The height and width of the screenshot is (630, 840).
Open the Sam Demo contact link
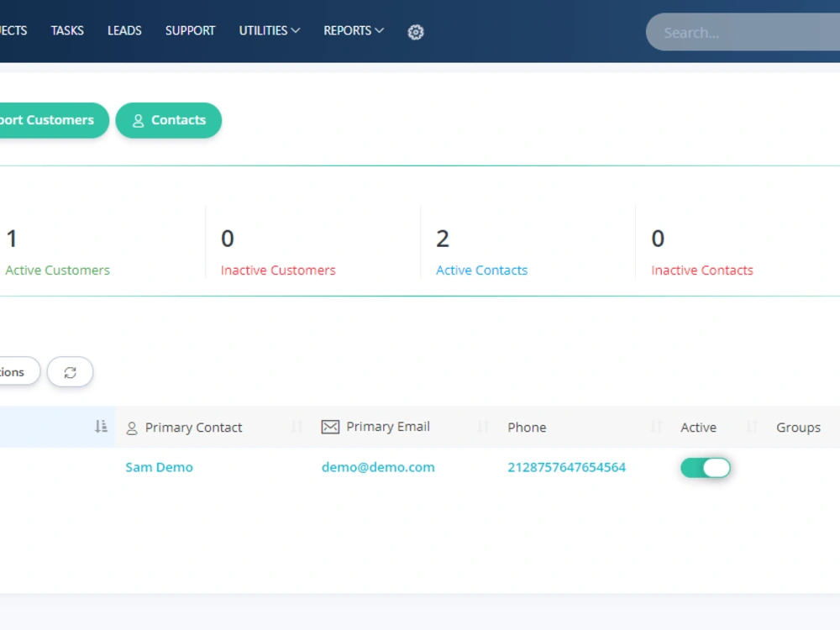159,467
